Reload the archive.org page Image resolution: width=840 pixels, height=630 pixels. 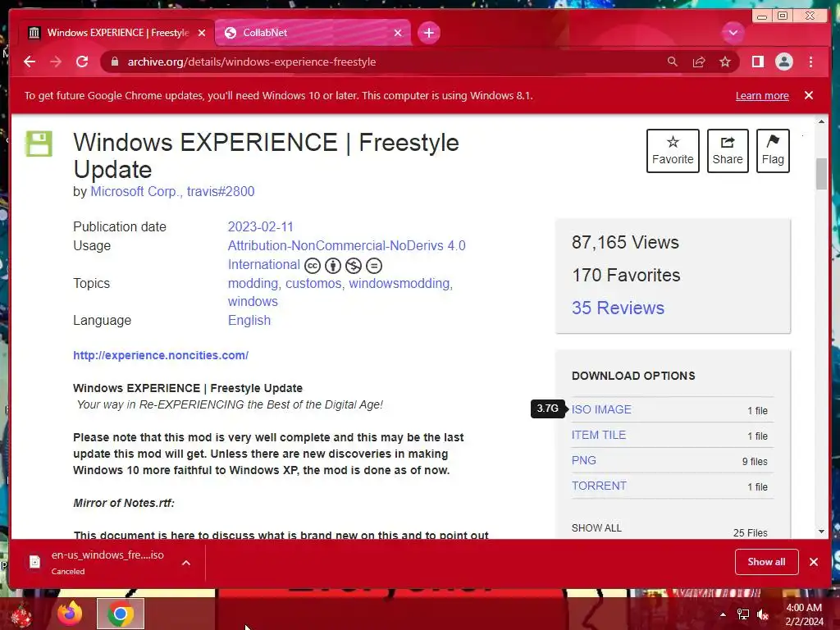click(x=82, y=62)
